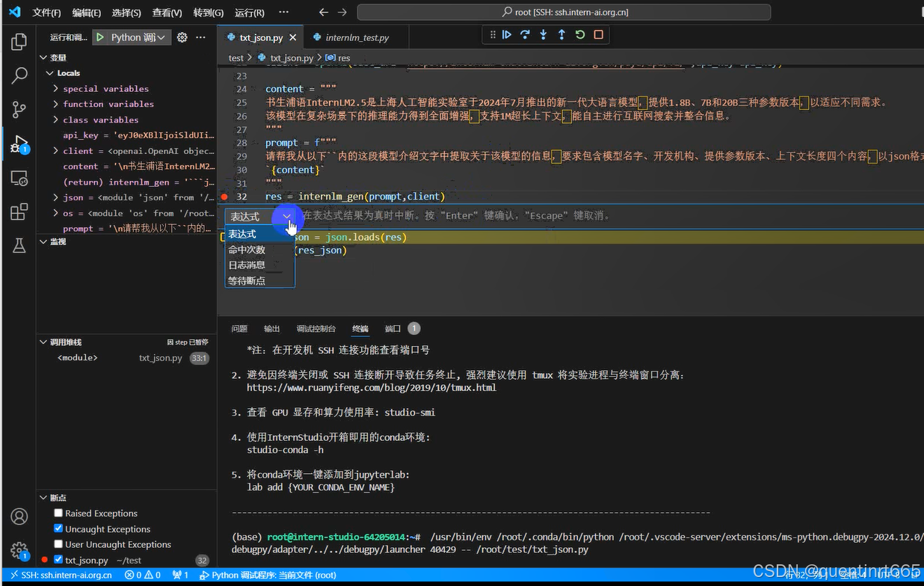Restart the debug session

580,34
